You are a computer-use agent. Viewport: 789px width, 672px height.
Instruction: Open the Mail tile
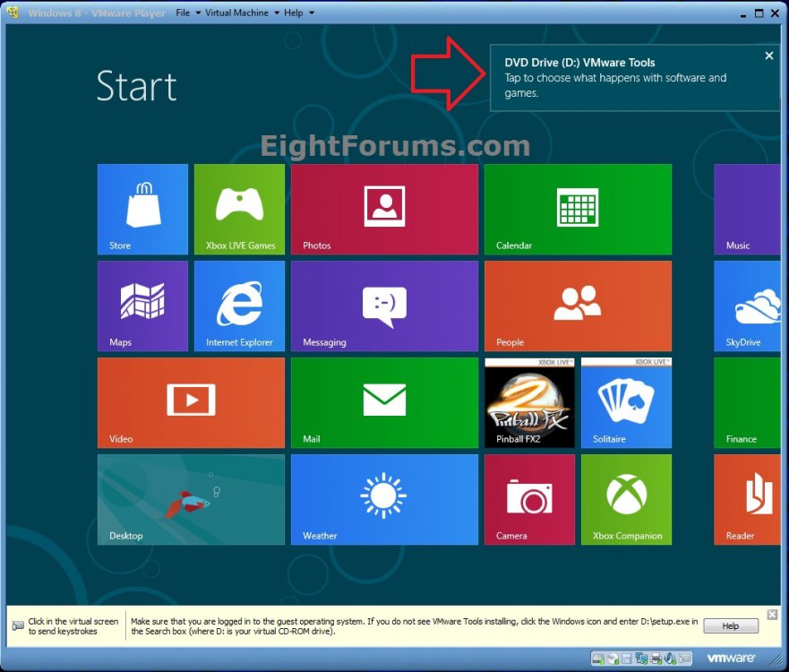(384, 402)
